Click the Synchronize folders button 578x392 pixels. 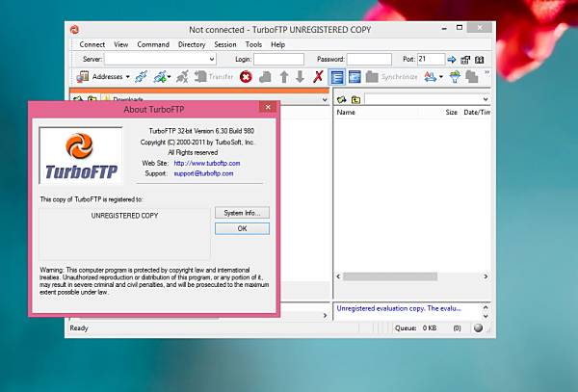coord(391,77)
